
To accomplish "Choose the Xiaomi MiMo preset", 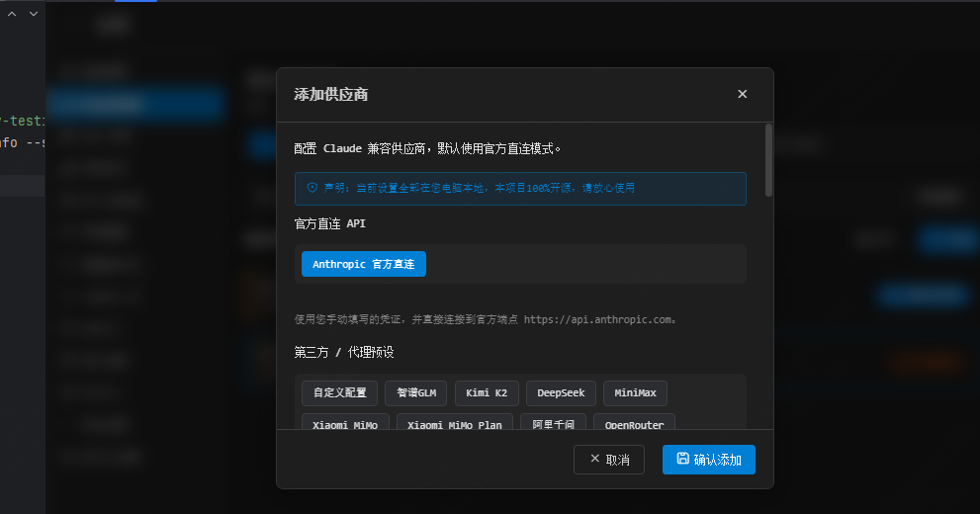I will coord(345,421).
